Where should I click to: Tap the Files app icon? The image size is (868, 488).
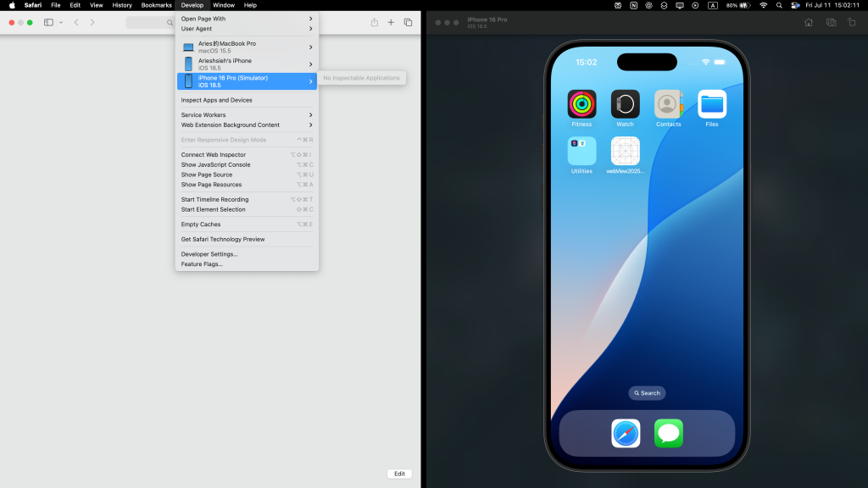pyautogui.click(x=712, y=104)
